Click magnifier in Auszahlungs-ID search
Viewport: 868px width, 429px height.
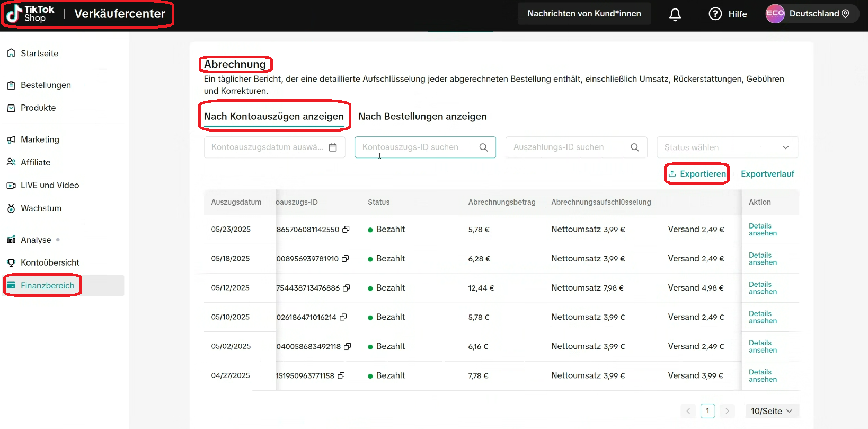coord(634,147)
